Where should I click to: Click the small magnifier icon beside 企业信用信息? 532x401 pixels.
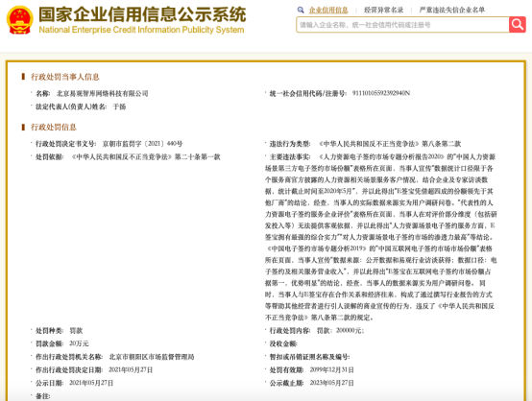pyautogui.click(x=301, y=11)
